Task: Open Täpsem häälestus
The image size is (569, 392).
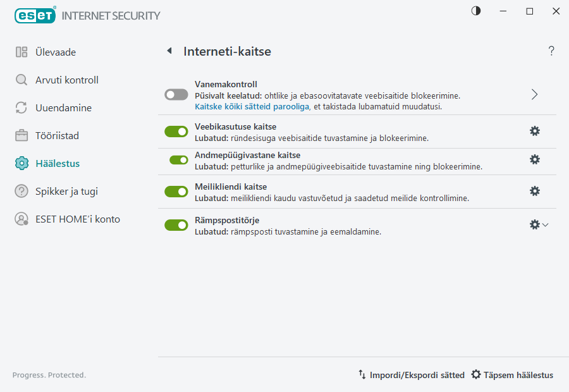Action: point(512,374)
